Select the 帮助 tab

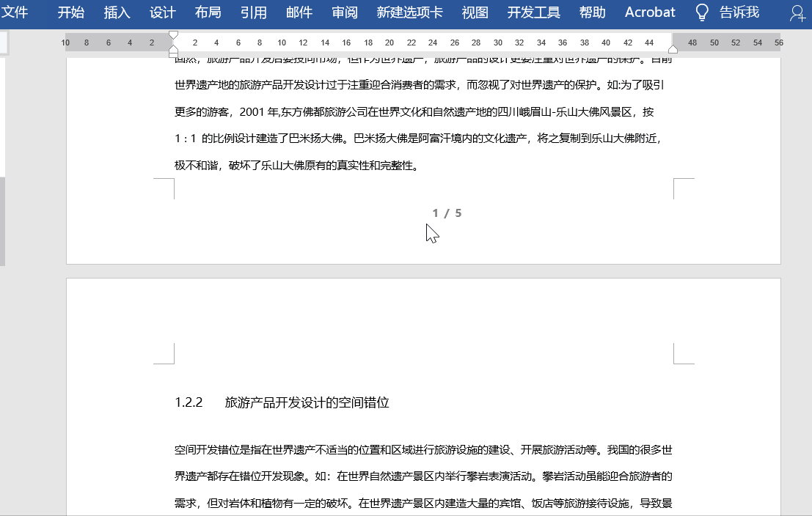pos(593,12)
